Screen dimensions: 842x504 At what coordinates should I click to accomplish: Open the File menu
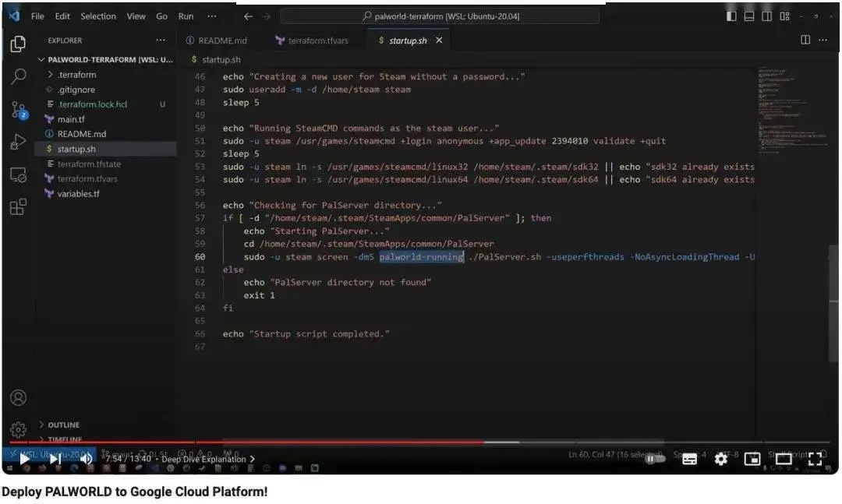coord(37,16)
